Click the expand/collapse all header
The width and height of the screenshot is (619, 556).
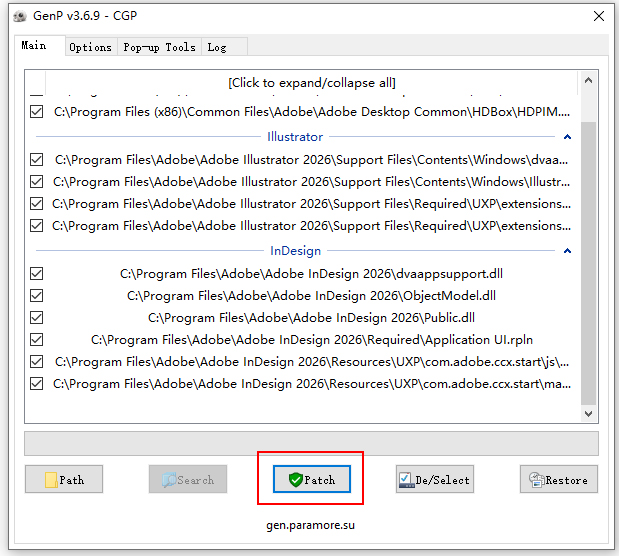click(x=311, y=83)
